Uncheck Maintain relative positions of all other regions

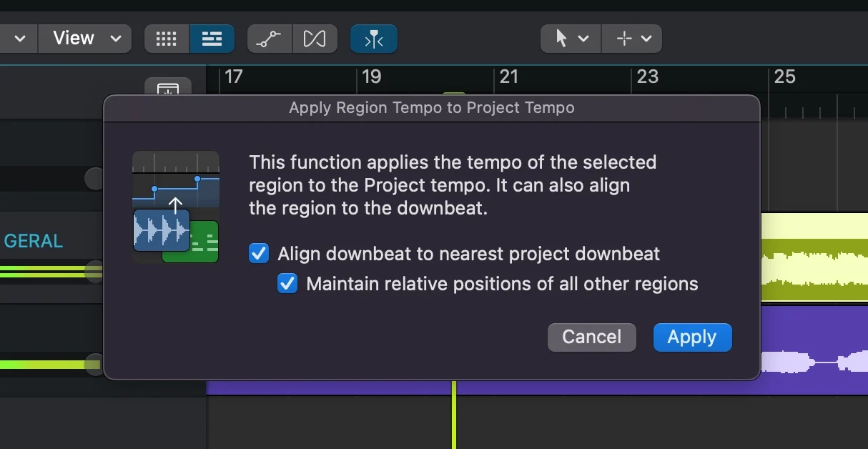click(x=287, y=283)
